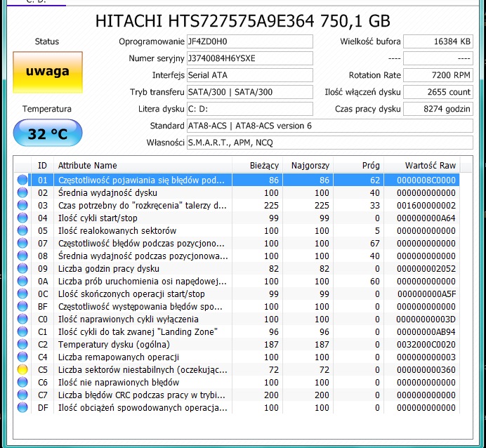Click the 'Wartość Raw' column header
Screen dimensions: 486x448
pyautogui.click(x=422, y=166)
